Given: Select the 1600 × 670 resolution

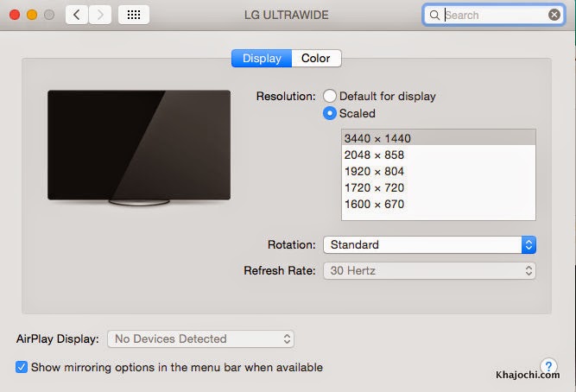Looking at the screenshot, I should 438,204.
